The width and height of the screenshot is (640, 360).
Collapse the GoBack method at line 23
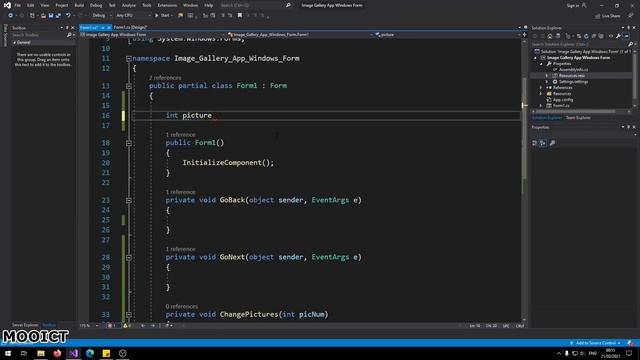[x=129, y=200]
